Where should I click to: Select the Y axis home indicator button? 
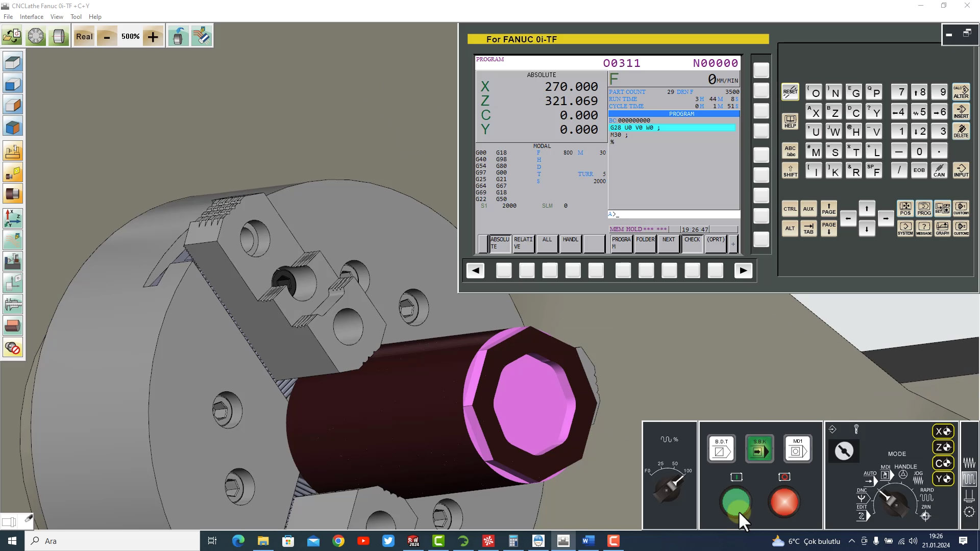tap(943, 479)
